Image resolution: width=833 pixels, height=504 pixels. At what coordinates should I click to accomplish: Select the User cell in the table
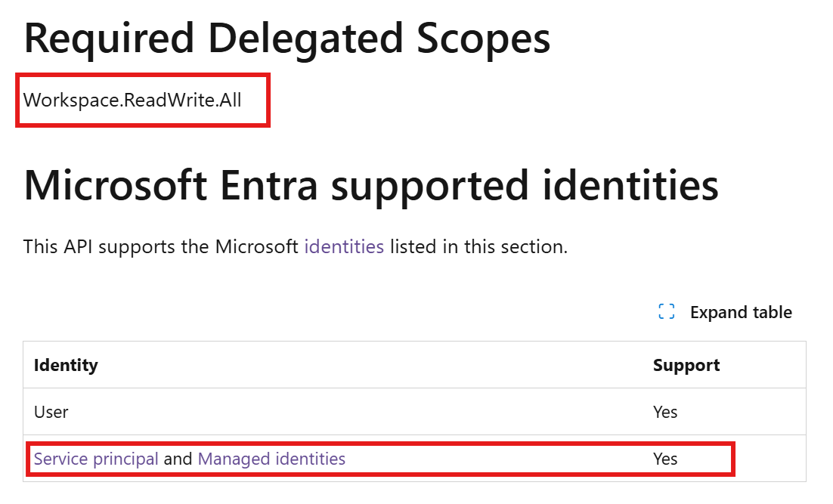(51, 413)
